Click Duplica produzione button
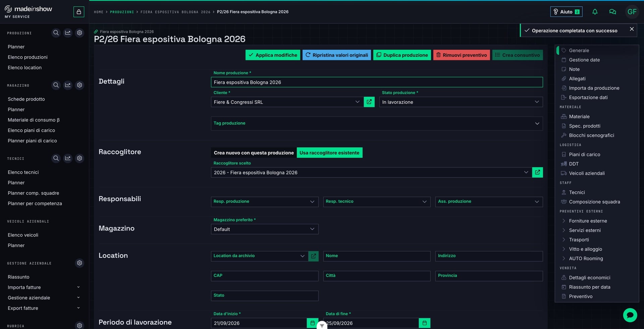Image resolution: width=644 pixels, height=329 pixels. pyautogui.click(x=402, y=55)
